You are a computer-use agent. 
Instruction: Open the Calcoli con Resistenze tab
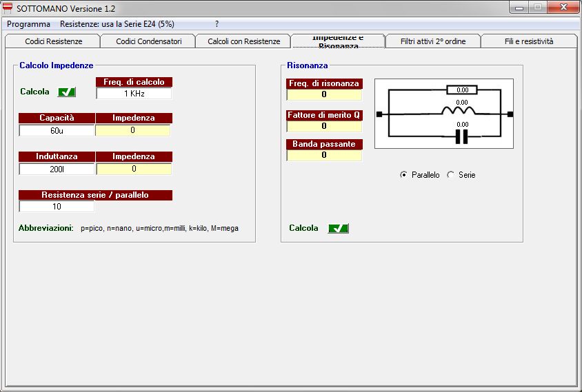point(243,41)
